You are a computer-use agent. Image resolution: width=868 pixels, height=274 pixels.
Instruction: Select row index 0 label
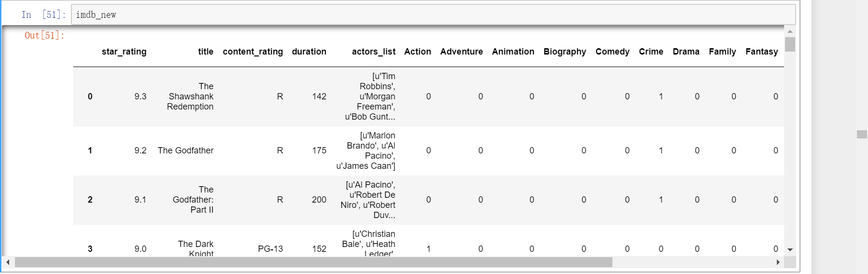tap(90, 96)
